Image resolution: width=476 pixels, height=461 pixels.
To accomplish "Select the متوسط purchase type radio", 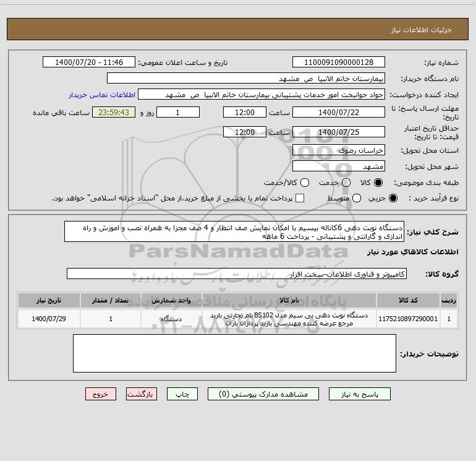I will [357, 198].
